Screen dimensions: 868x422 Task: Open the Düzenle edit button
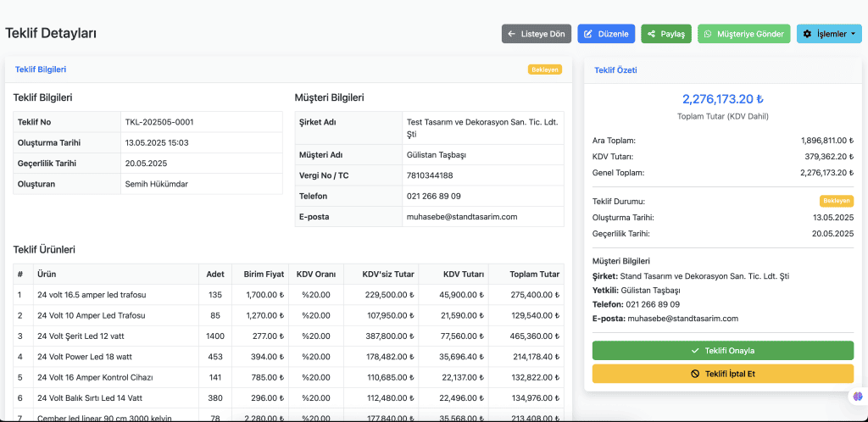606,34
